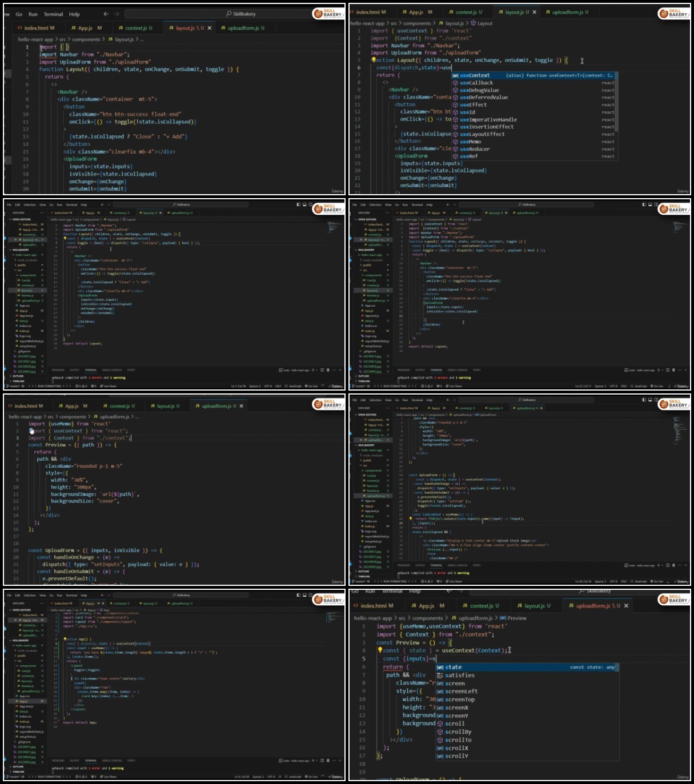Image resolution: width=694 pixels, height=784 pixels.
Task: Open the Layout breadcrumb symbol dropdown
Action: pyautogui.click(x=482, y=23)
